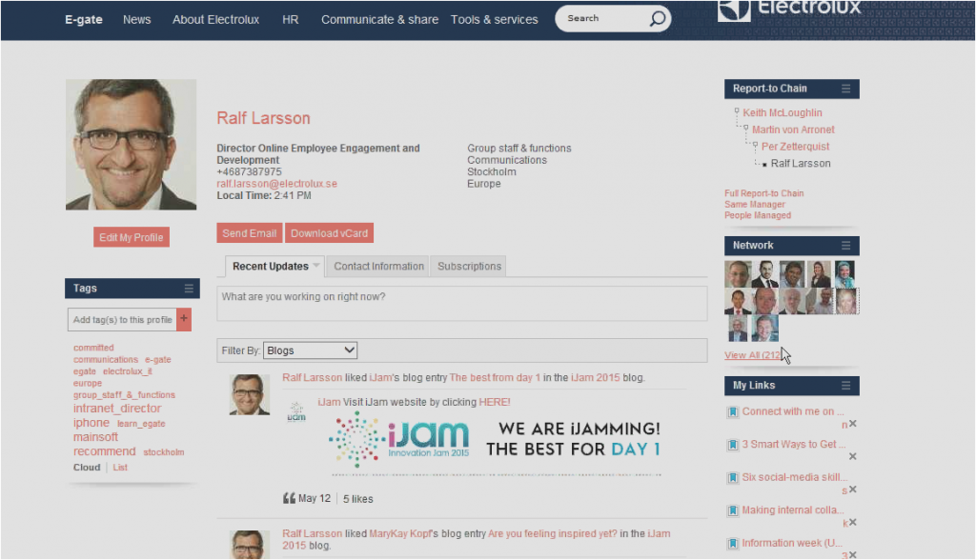Click the Electrolux logo in header
The height and width of the screenshot is (560, 976).
tap(789, 10)
